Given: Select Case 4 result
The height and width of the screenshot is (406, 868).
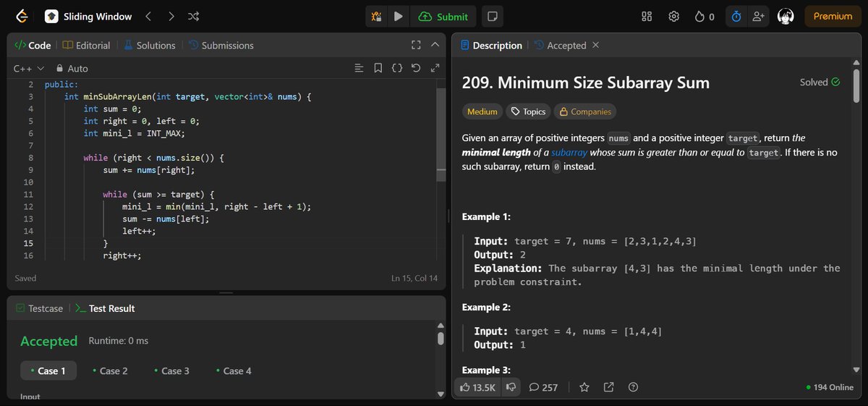Looking at the screenshot, I should coord(233,371).
